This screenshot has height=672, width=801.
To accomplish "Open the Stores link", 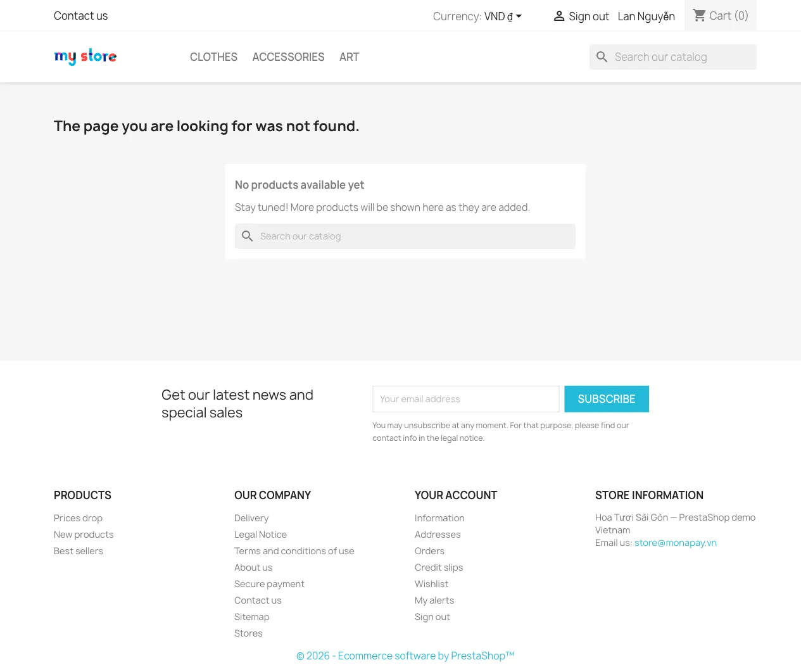I will pyautogui.click(x=248, y=633).
